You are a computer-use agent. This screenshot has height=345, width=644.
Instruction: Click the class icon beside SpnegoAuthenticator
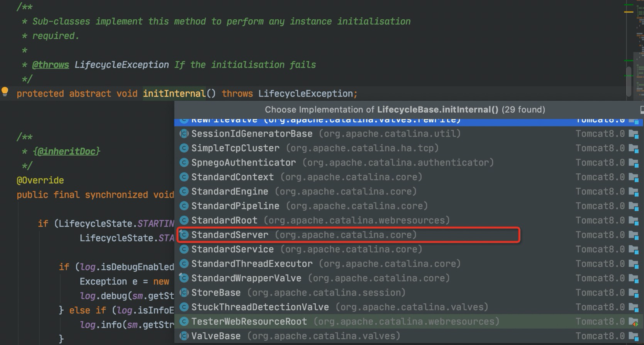(x=184, y=162)
